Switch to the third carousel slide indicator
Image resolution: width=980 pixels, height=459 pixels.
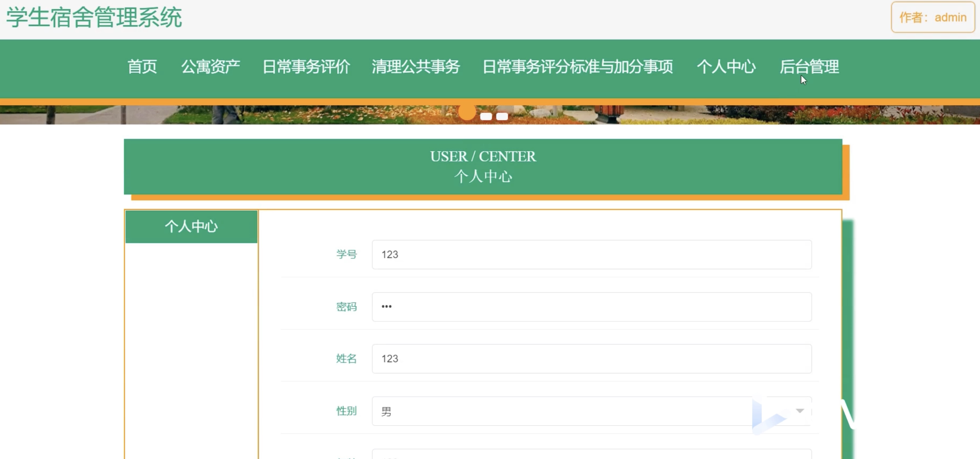[x=502, y=116]
